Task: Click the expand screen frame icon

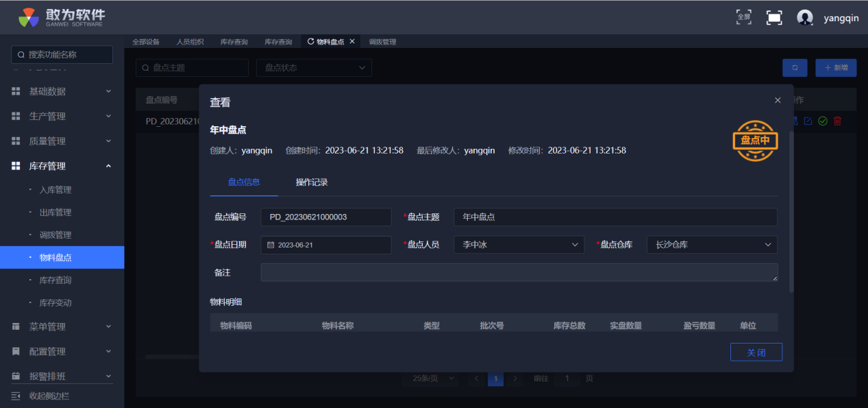Action: coord(774,18)
